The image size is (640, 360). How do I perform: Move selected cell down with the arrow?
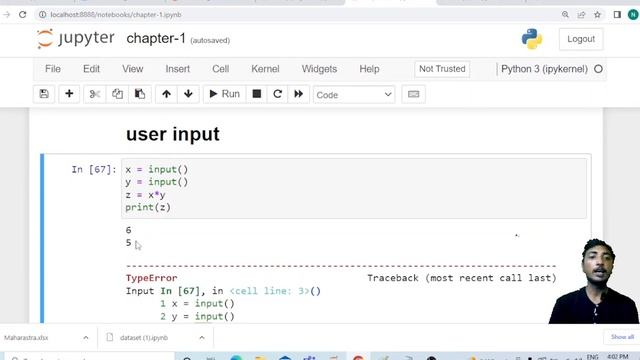(188, 94)
